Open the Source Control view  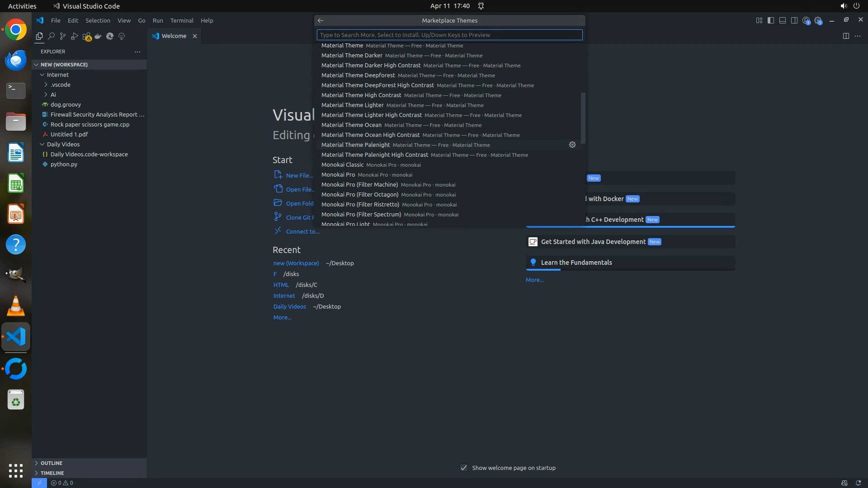point(63,36)
